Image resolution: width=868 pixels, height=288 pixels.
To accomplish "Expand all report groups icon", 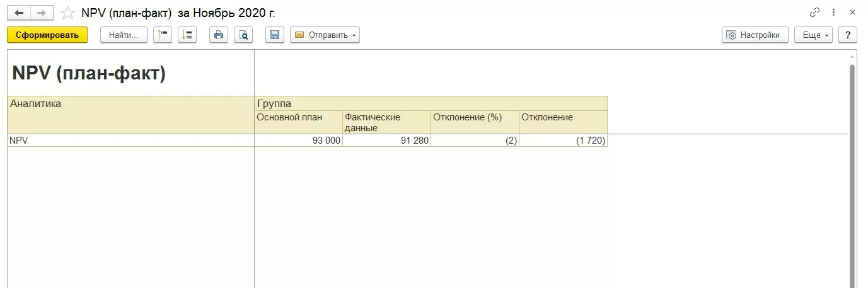I will [187, 35].
